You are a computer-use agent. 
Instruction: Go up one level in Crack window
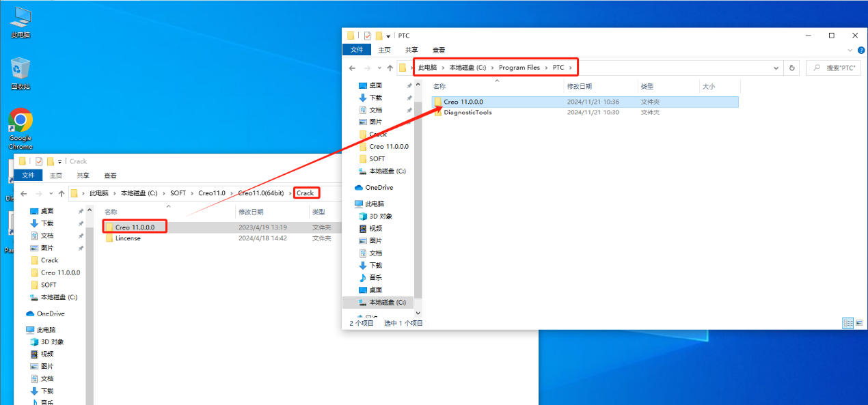[x=61, y=193]
